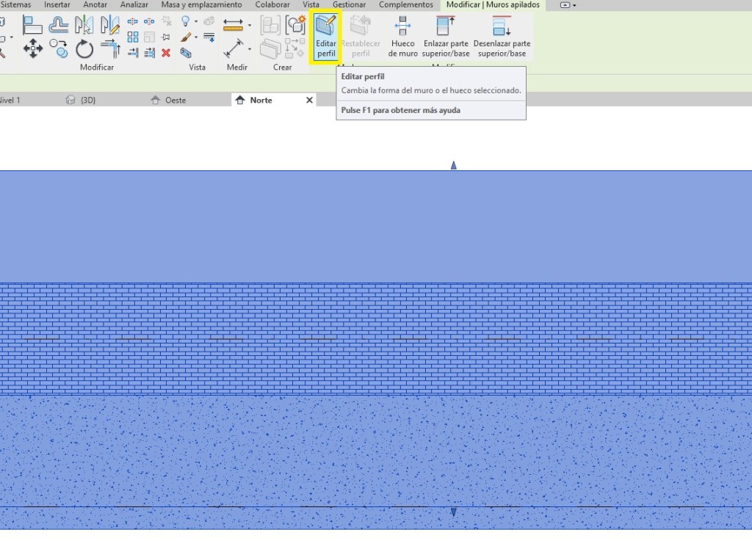Open the paintbrush tool dropdown arrow
This screenshot has width=752, height=560.
point(196,37)
